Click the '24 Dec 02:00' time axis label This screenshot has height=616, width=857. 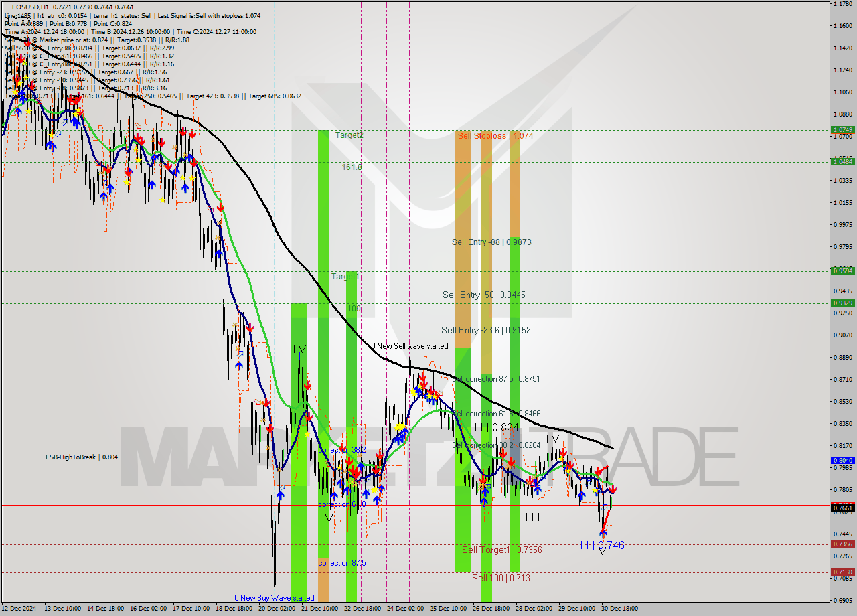click(405, 609)
